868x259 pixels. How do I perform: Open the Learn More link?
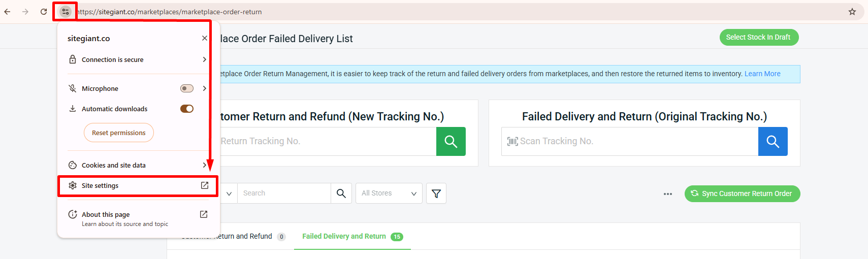762,74
